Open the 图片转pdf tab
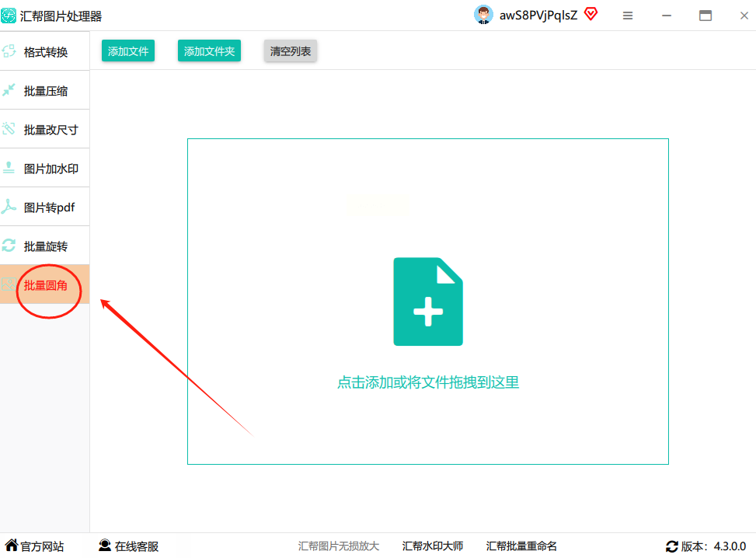 click(x=45, y=207)
